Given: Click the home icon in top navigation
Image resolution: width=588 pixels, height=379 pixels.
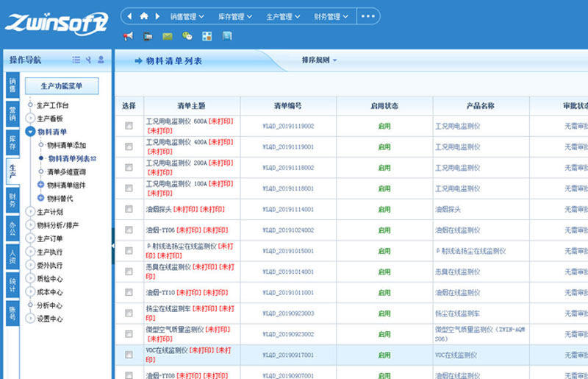Looking at the screenshot, I should coord(144,16).
